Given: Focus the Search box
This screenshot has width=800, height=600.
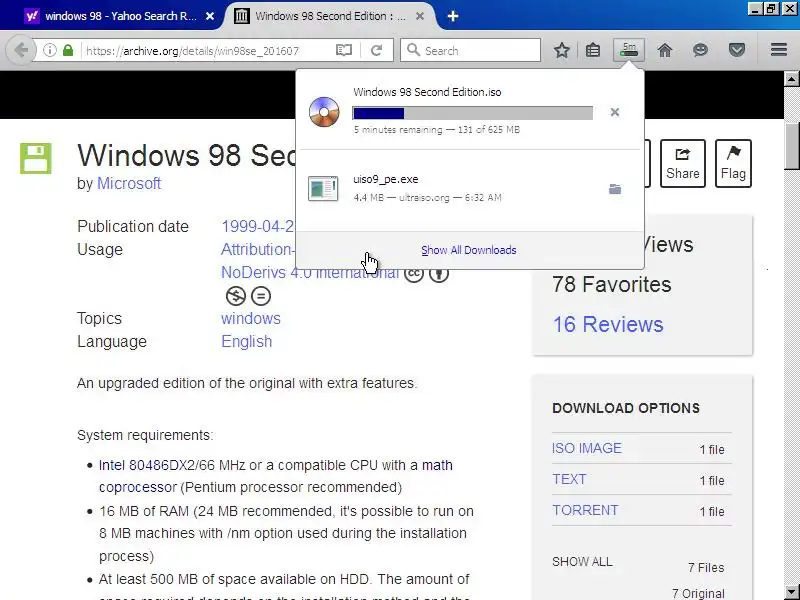Looking at the screenshot, I should click(470, 51).
